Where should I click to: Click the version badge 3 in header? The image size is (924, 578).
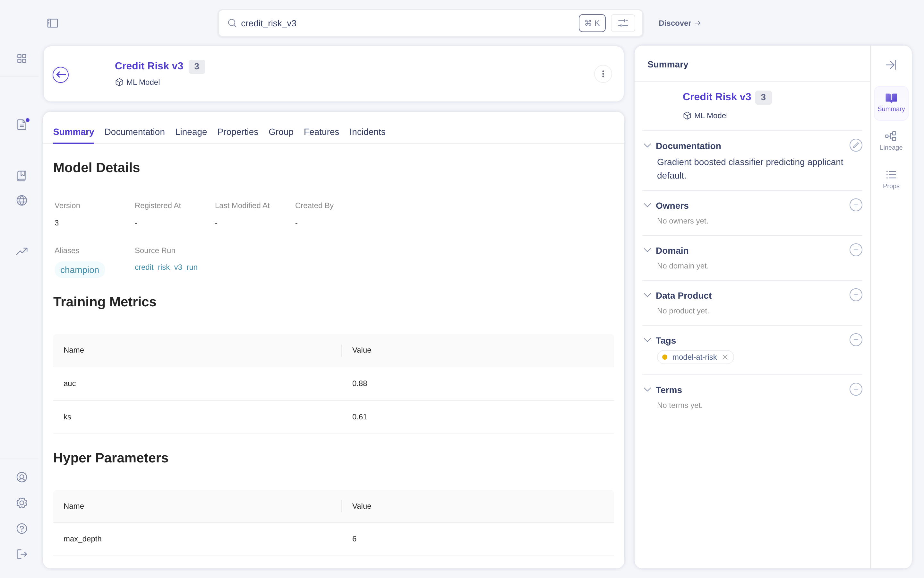(x=197, y=66)
